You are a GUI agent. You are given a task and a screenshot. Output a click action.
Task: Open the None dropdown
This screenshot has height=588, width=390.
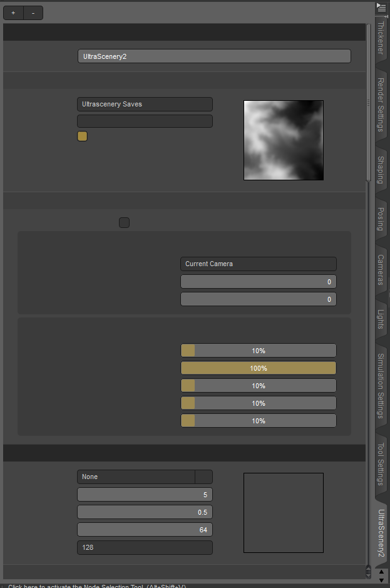[x=136, y=477]
